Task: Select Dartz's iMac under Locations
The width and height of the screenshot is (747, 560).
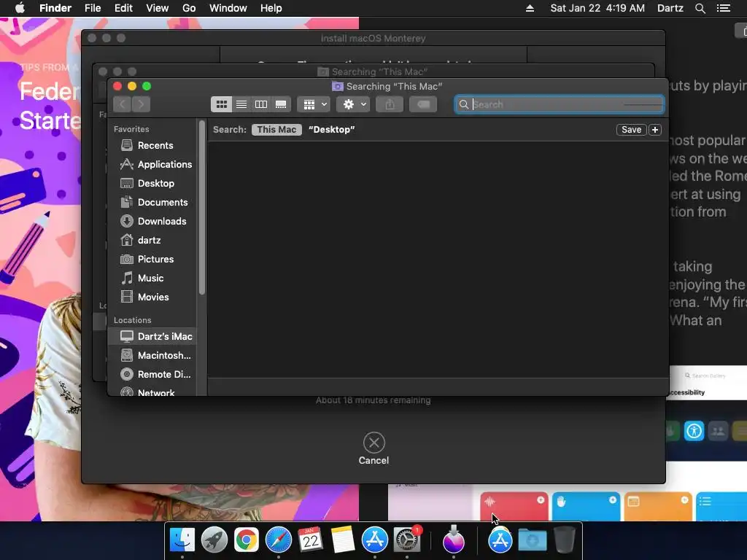Action: (152, 336)
